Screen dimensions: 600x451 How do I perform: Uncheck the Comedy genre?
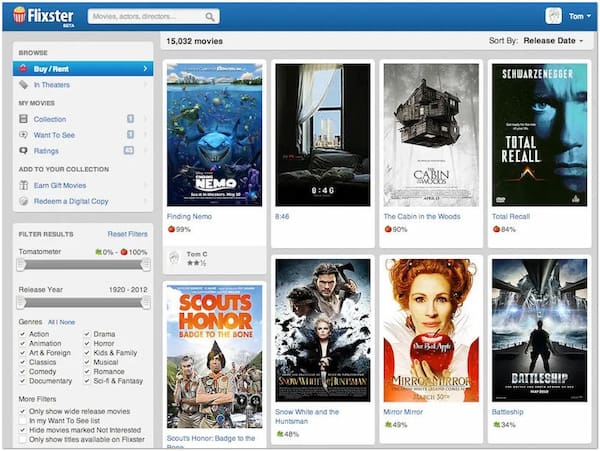(x=23, y=371)
